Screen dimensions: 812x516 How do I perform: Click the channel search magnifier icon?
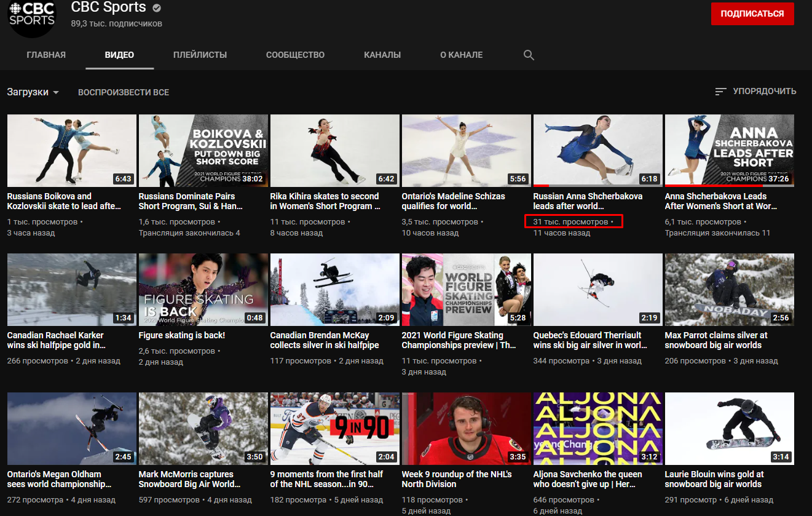pyautogui.click(x=529, y=55)
